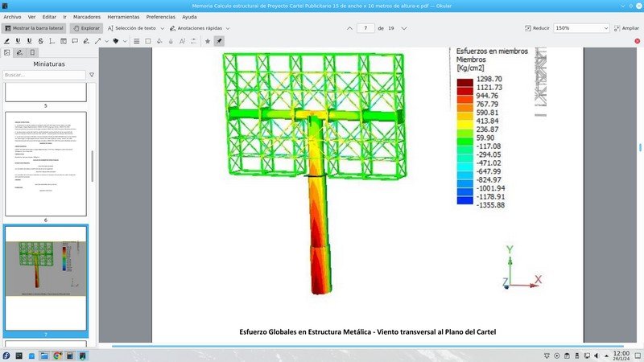644x362 pixels.
Task: Select the freehand line tool
Action: click(86, 41)
